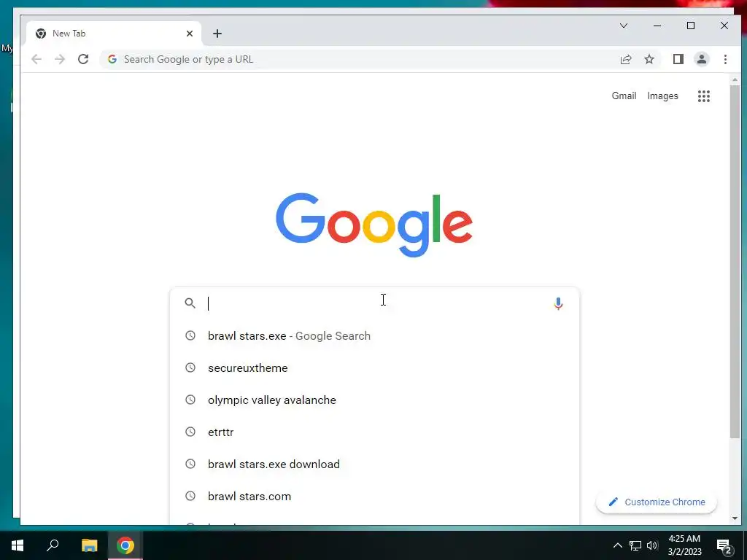Image resolution: width=747 pixels, height=560 pixels.
Task: Open network icon in system tray
Action: [x=635, y=545]
